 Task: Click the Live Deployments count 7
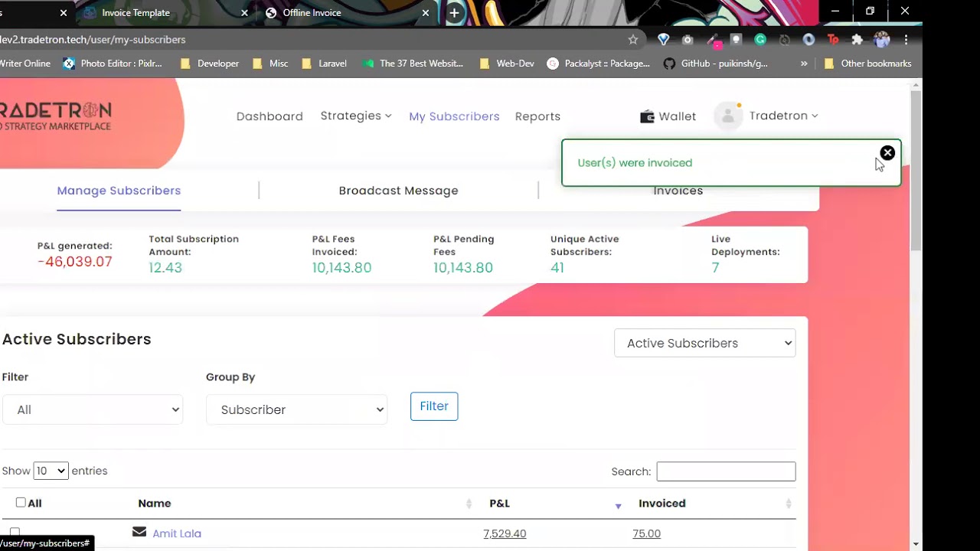click(x=715, y=268)
